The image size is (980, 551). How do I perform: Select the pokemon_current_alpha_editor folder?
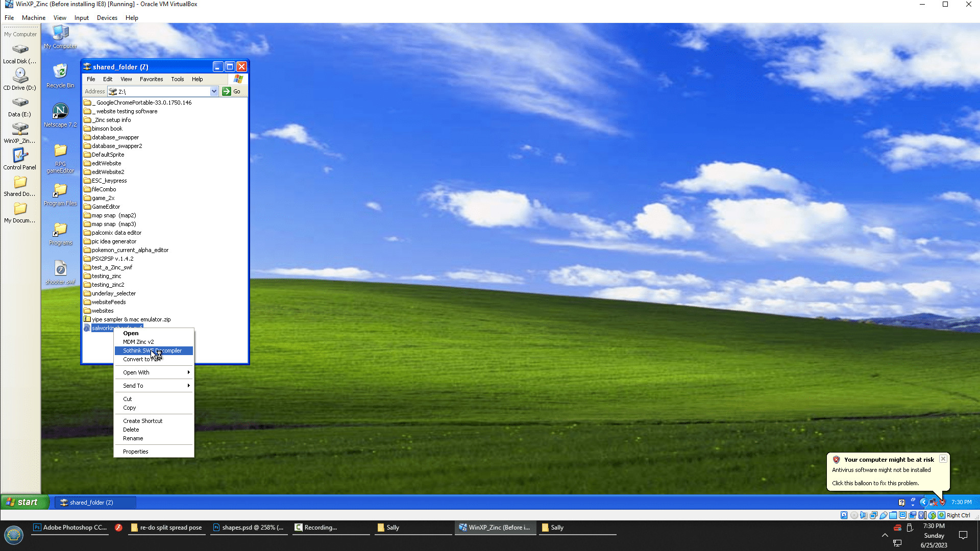tap(130, 250)
